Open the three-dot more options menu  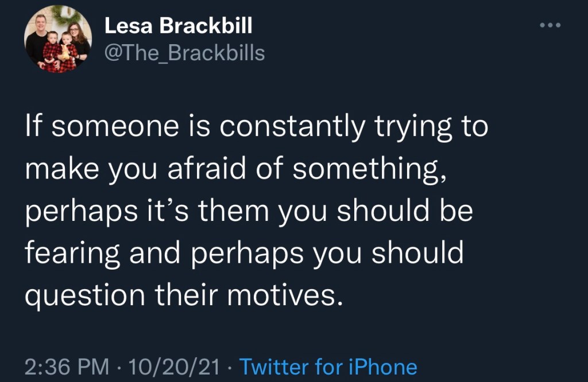[553, 26]
